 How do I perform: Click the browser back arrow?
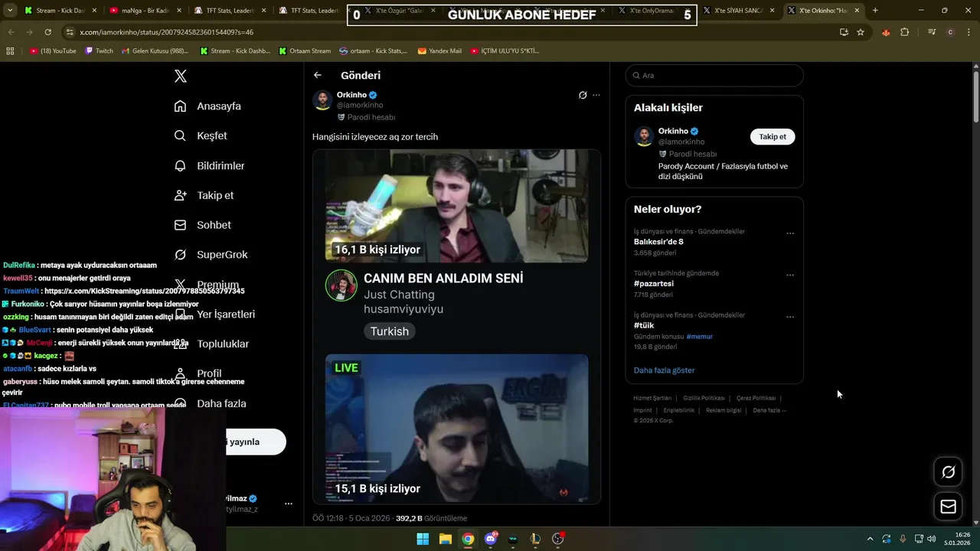click(11, 32)
